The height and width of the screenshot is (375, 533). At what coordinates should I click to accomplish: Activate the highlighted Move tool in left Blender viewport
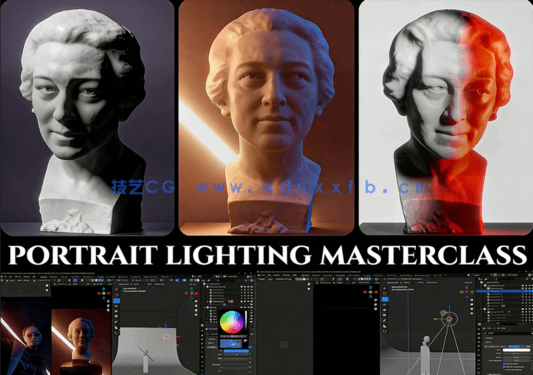click(116, 301)
